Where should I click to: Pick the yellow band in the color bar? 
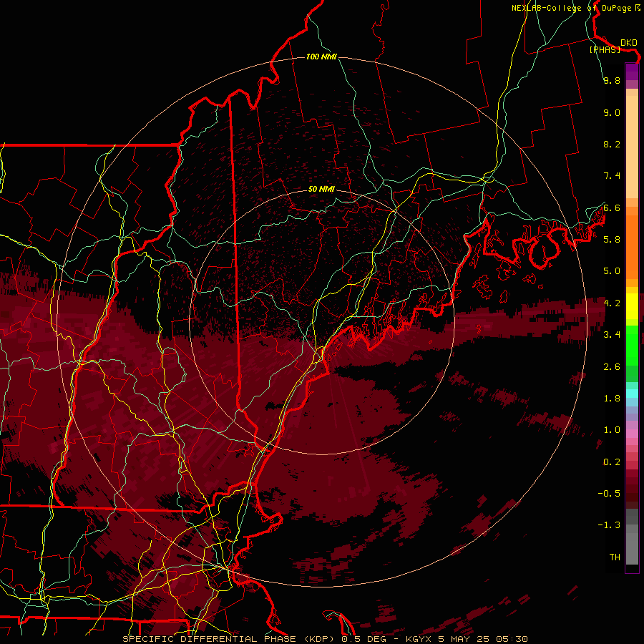coord(632,306)
